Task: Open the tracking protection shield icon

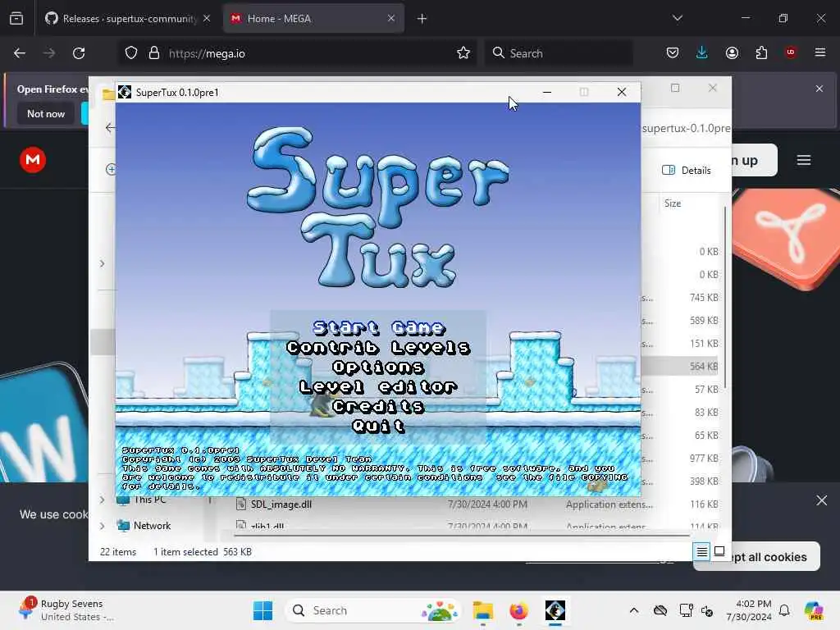Action: click(x=131, y=53)
